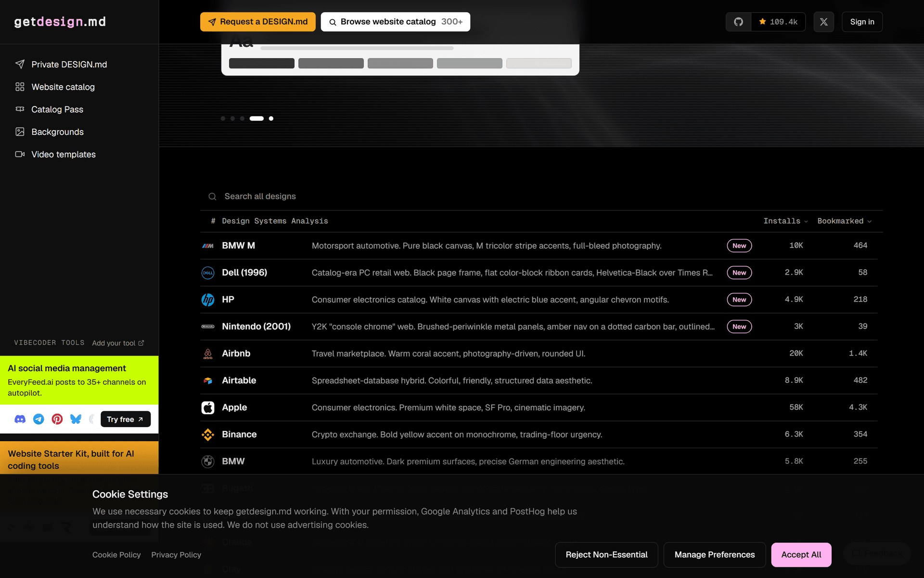Open Manage Preferences for cookies

pyautogui.click(x=715, y=555)
